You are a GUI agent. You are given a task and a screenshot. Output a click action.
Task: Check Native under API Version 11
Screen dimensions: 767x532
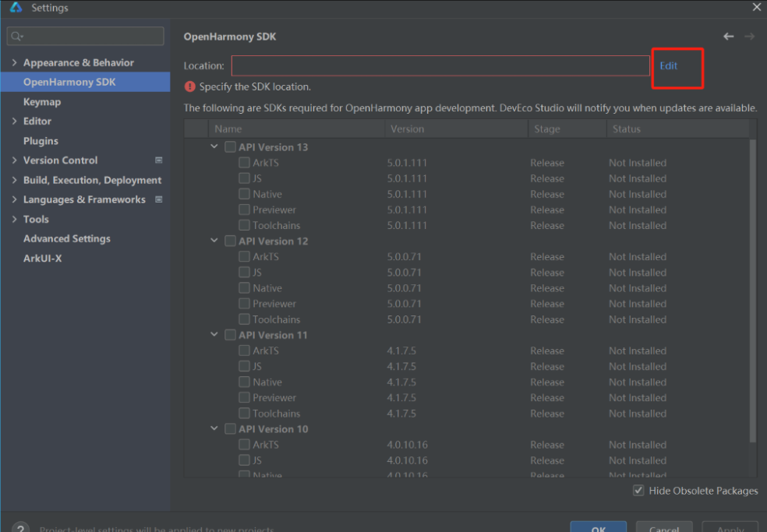[244, 382]
